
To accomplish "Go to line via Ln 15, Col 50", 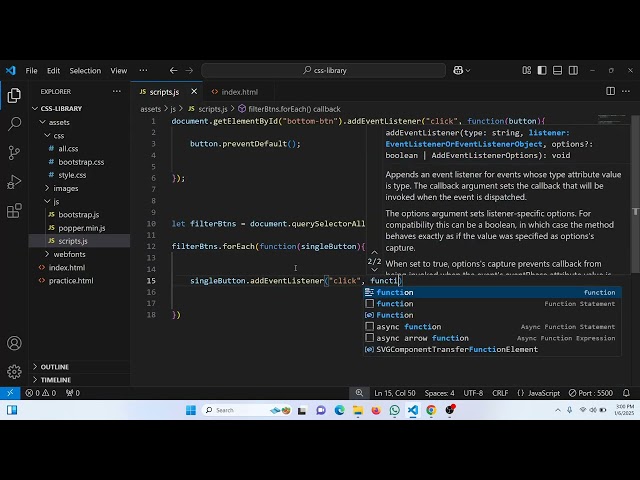I will click(x=395, y=393).
